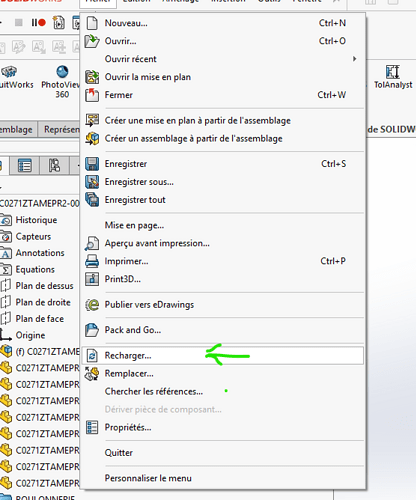Select Annotations in the feature tree
The image size is (416, 500).
click(40, 253)
